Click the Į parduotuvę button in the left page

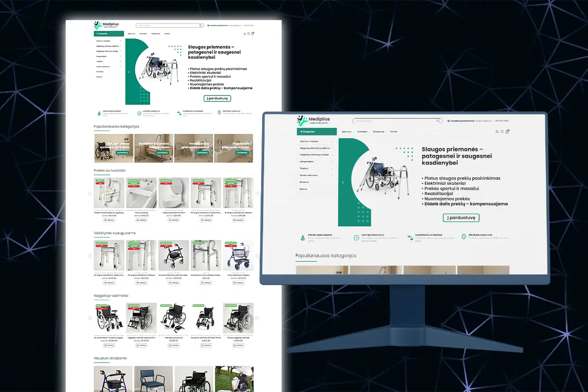click(217, 98)
